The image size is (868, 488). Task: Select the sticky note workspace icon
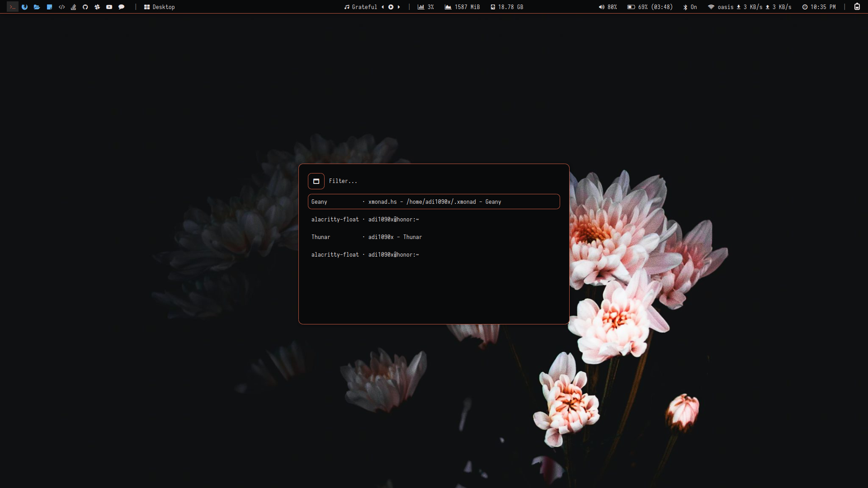coord(49,7)
